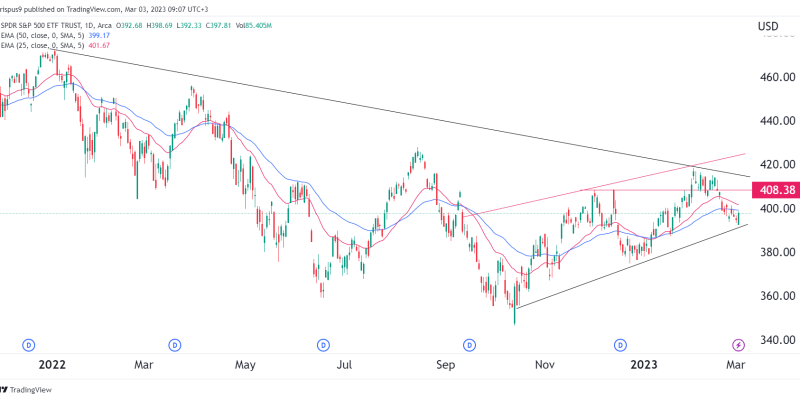The width and height of the screenshot is (800, 400).
Task: Click the dividend marker between Mar and May
Action: 174,345
